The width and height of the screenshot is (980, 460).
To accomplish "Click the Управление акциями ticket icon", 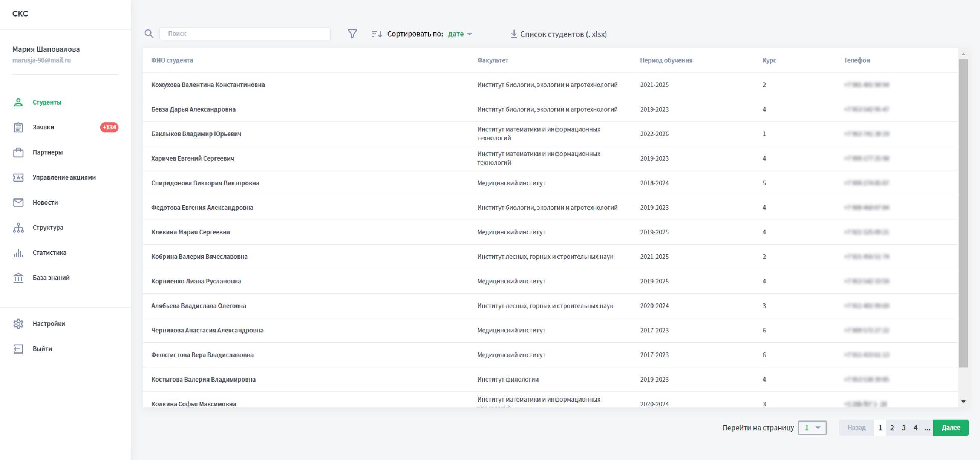I will (x=18, y=177).
